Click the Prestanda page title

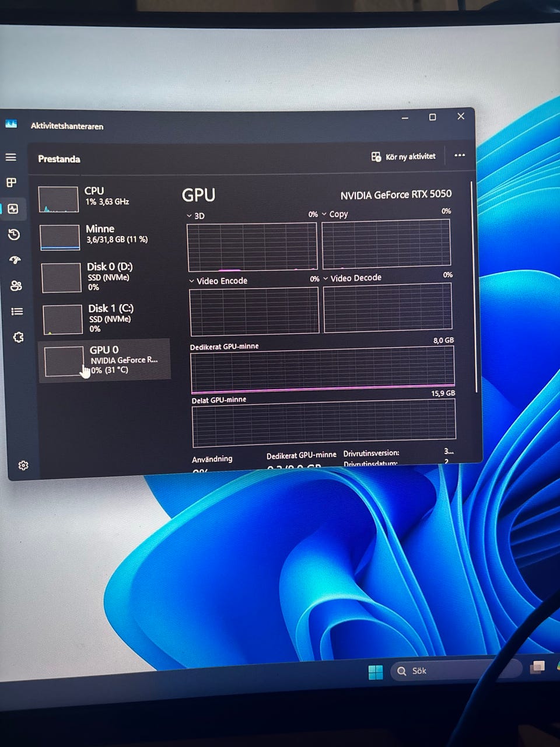pyautogui.click(x=59, y=159)
